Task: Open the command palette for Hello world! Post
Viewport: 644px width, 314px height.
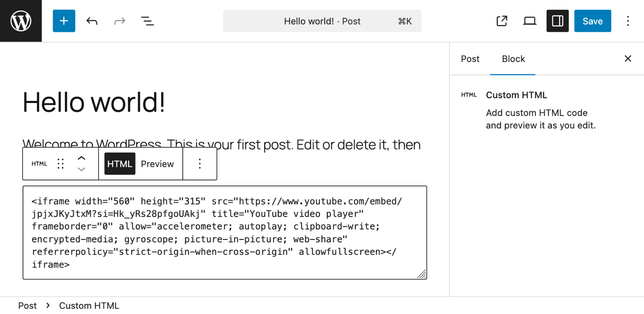Action: point(322,21)
